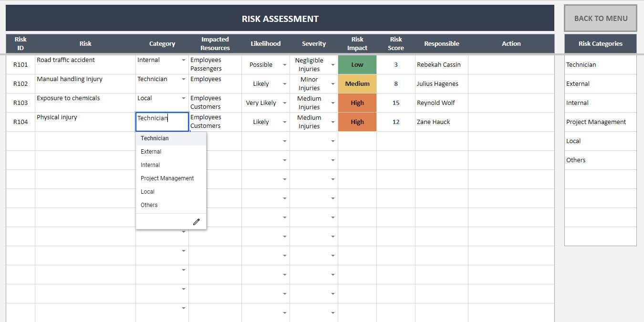Click Medium risk impact cell
This screenshot has width=644, height=322.
click(x=357, y=84)
